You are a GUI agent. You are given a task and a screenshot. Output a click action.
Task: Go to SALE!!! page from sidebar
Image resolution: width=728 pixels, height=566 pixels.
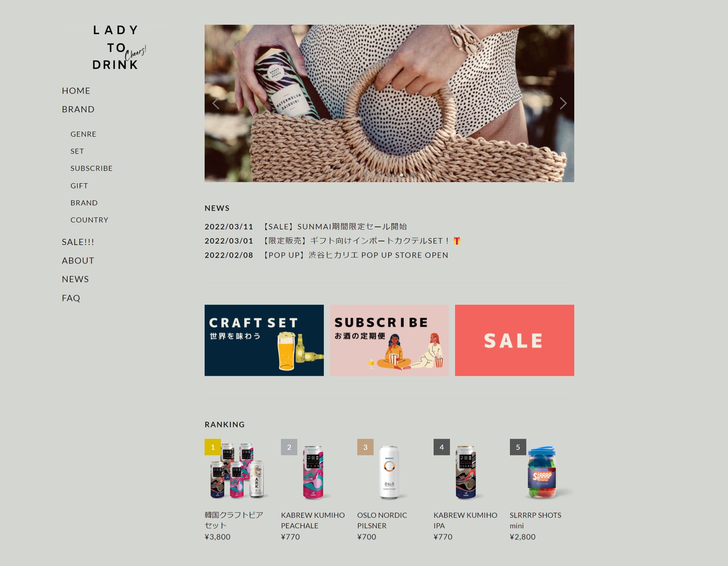tap(78, 242)
